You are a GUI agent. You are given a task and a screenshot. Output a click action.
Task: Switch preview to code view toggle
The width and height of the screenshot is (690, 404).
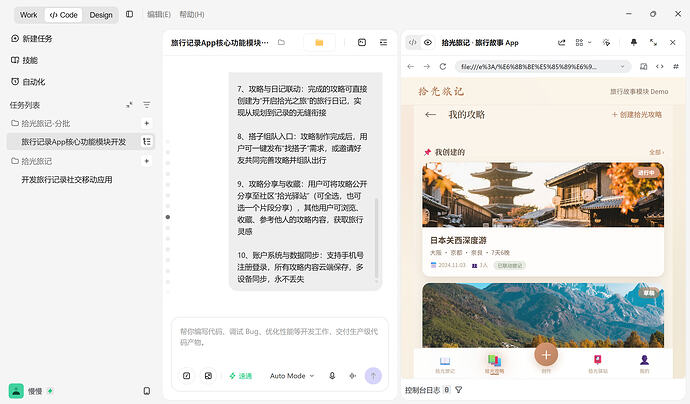pyautogui.click(x=412, y=43)
